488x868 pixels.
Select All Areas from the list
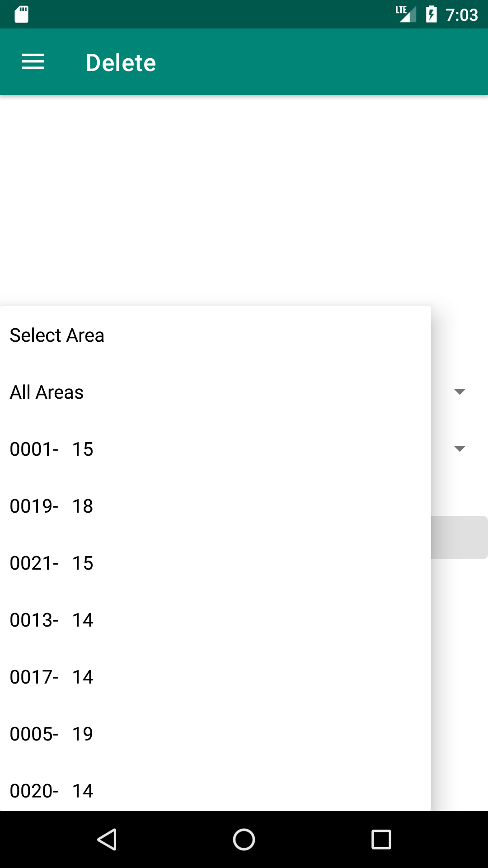(x=215, y=392)
